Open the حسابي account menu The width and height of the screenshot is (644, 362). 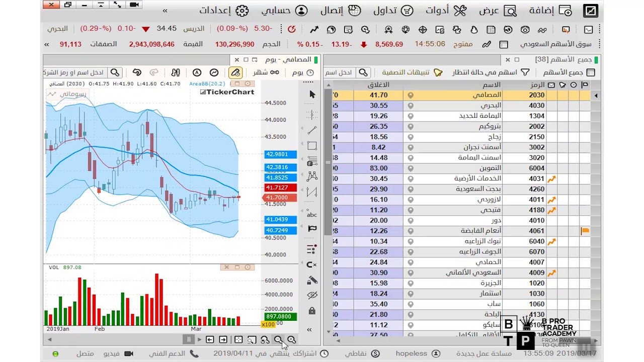pyautogui.click(x=284, y=11)
